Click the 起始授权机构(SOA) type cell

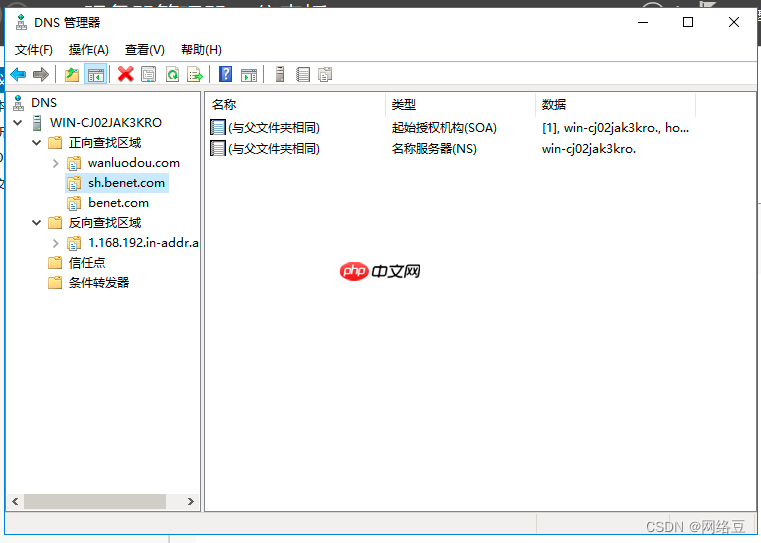pos(444,128)
